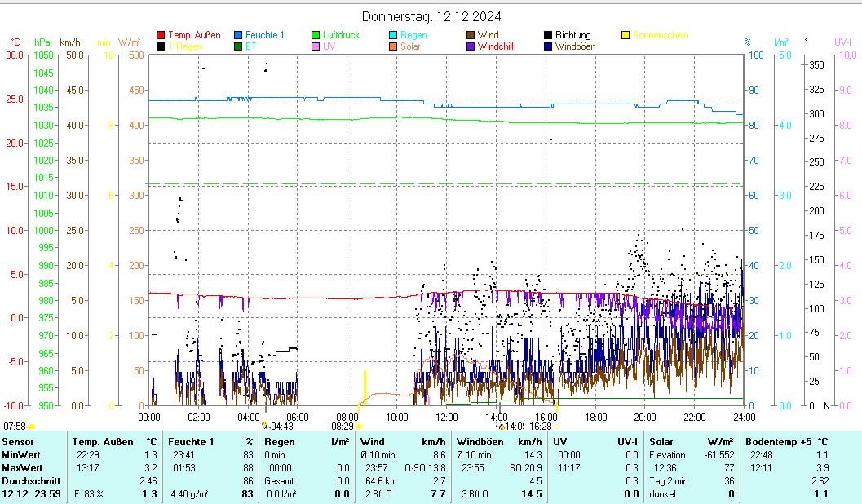Select the green Luftdruck legend swatch
862x504 pixels.
[316, 36]
